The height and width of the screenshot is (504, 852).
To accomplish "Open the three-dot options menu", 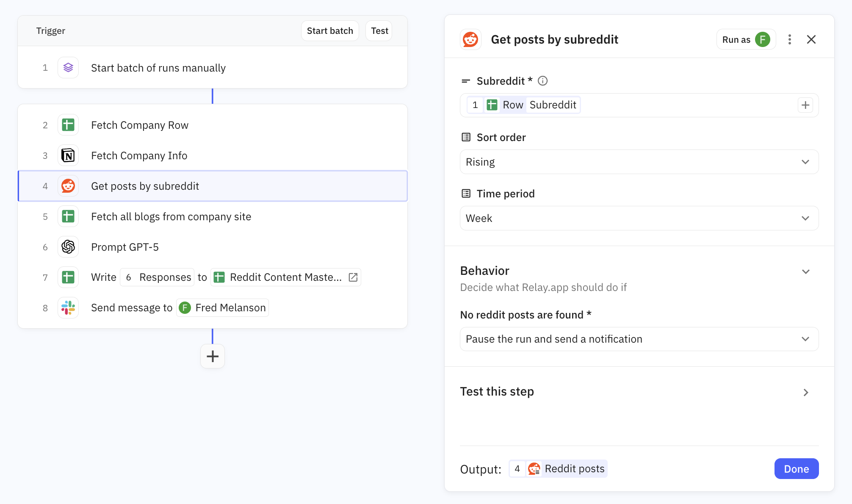I will [789, 39].
